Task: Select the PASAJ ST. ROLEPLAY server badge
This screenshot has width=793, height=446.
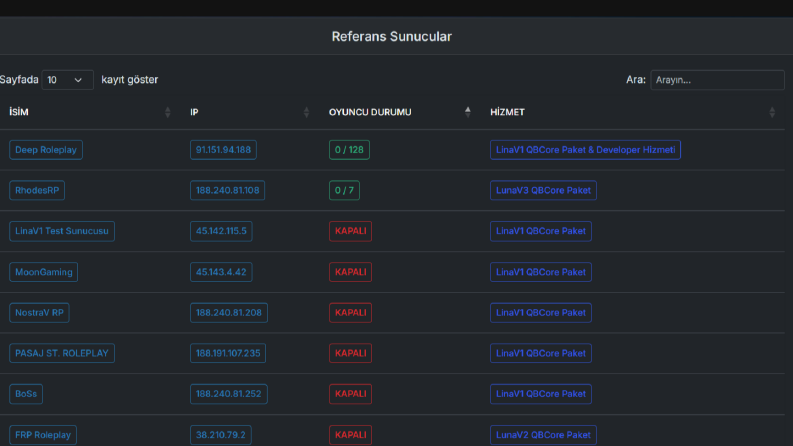Action: [x=62, y=353]
